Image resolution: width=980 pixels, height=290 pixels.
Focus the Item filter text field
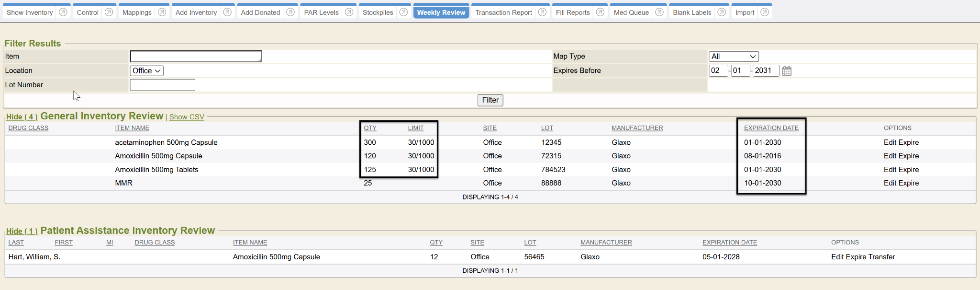(x=196, y=57)
